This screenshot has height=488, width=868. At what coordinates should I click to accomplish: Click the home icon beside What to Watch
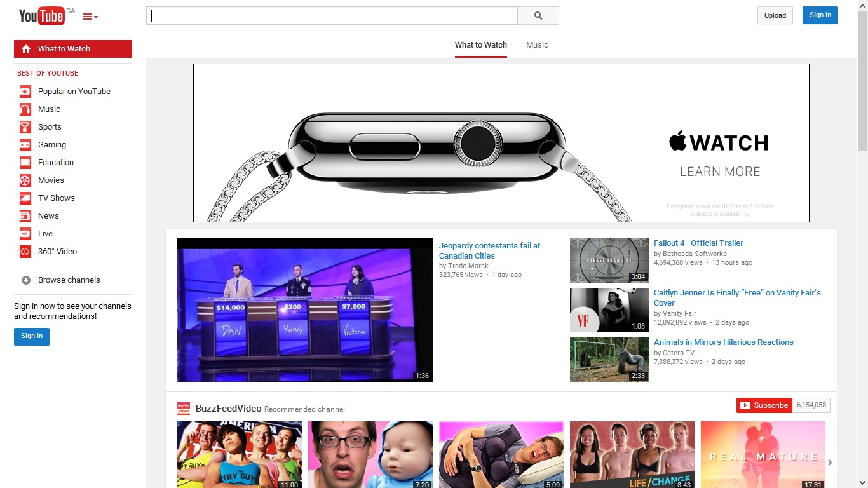(x=26, y=49)
